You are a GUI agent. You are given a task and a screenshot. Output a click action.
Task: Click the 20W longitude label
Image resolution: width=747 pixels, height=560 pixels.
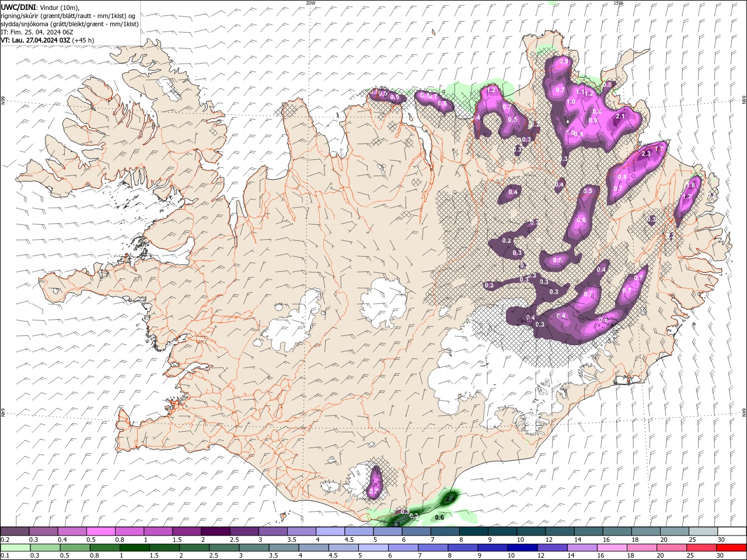pos(310,2)
